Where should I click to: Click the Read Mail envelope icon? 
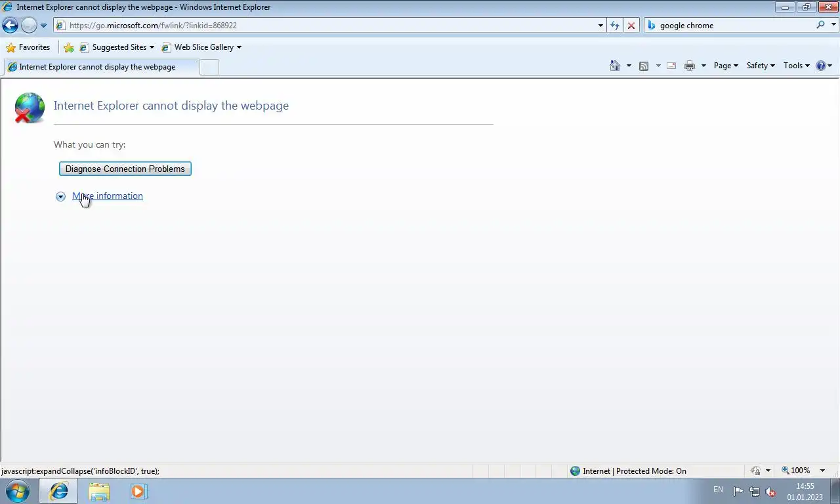pyautogui.click(x=671, y=66)
